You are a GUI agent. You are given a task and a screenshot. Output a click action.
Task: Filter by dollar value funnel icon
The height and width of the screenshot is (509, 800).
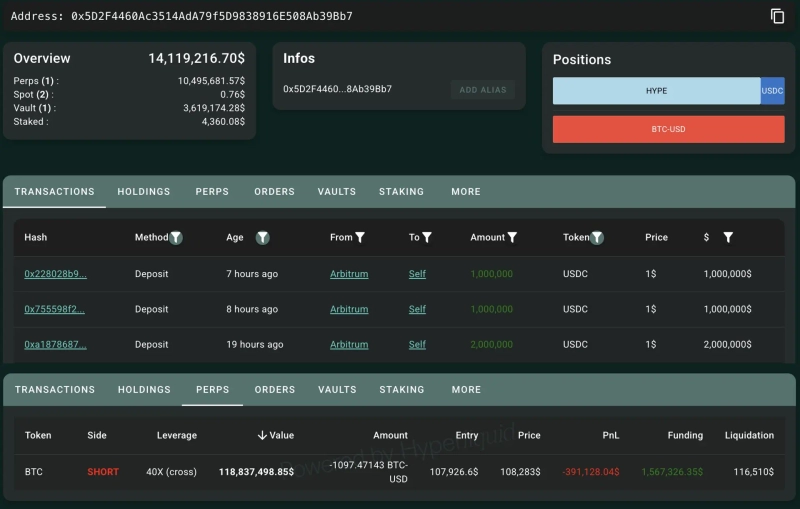pyautogui.click(x=728, y=238)
